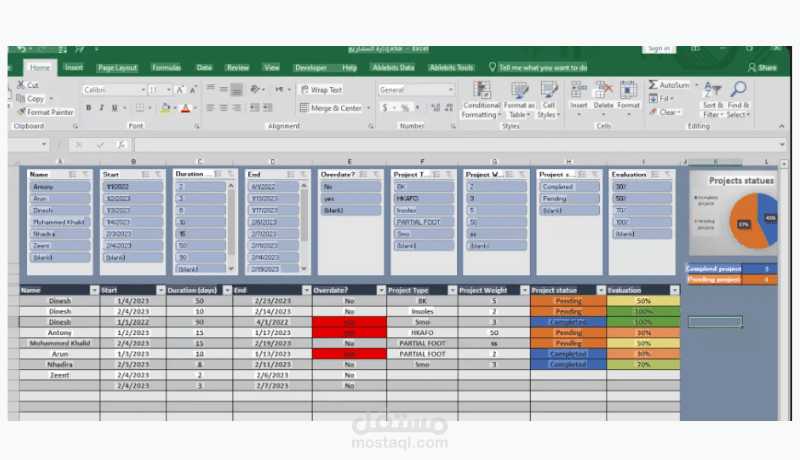
Task: Open the Clear command in Editing group
Action: click(665, 112)
